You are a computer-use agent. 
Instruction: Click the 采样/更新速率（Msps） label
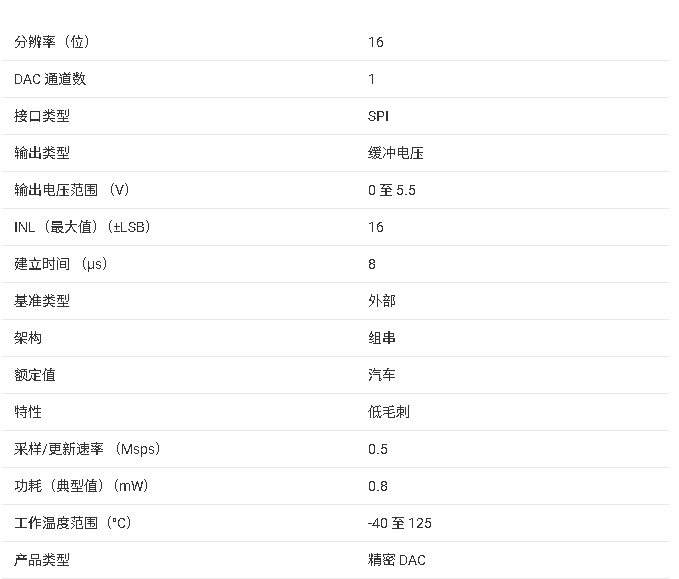coord(87,449)
